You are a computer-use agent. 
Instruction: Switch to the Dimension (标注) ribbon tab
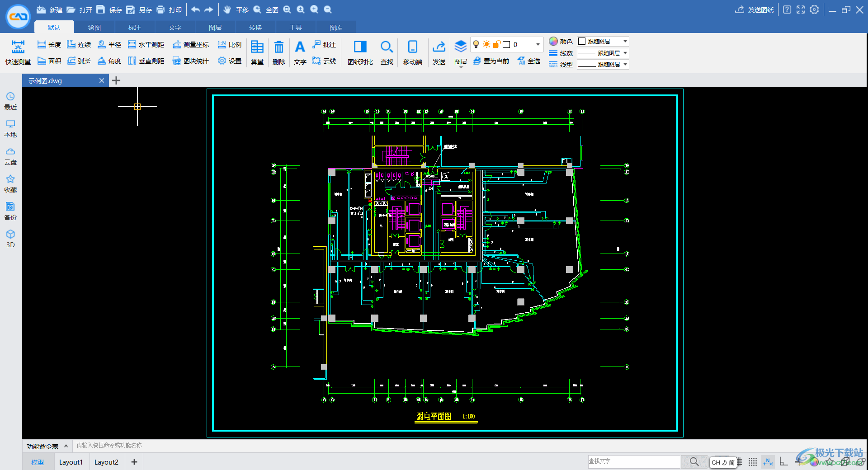coord(134,28)
